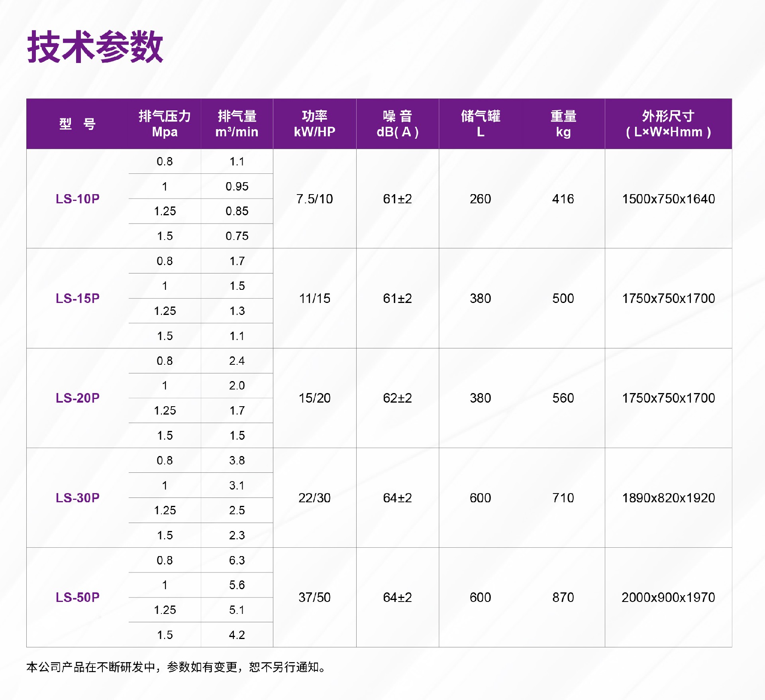Click the 排气压力 Mpa column header
This screenshot has height=700, width=765.
165,124
